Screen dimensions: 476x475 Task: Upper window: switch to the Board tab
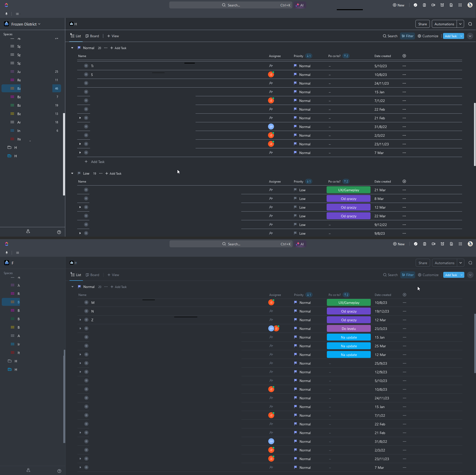click(x=92, y=36)
